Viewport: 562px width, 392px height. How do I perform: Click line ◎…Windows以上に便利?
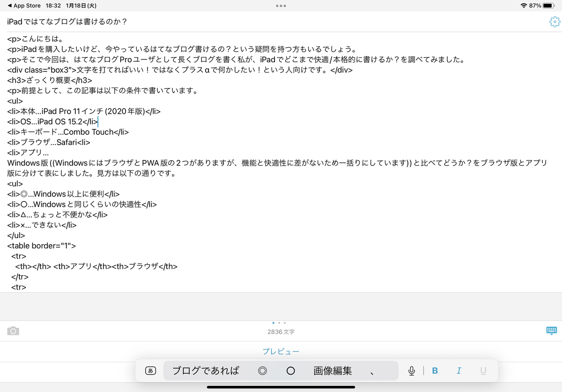64,194
